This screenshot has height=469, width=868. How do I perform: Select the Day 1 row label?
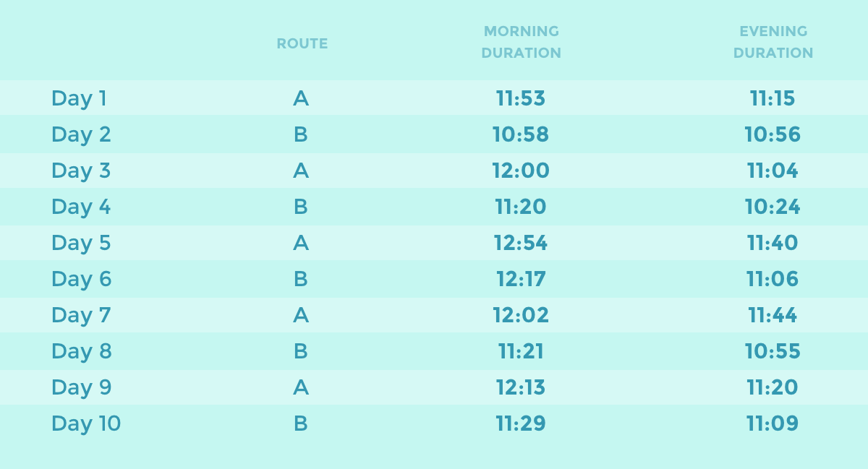[79, 98]
